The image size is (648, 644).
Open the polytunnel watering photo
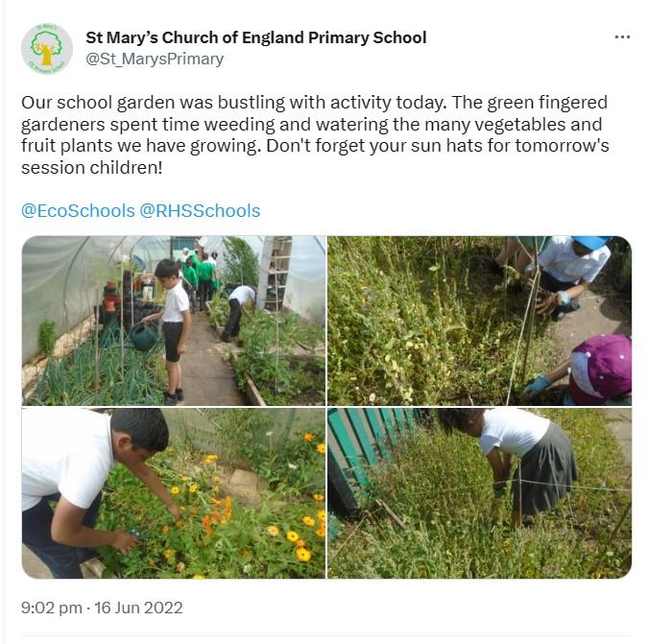pos(174,321)
